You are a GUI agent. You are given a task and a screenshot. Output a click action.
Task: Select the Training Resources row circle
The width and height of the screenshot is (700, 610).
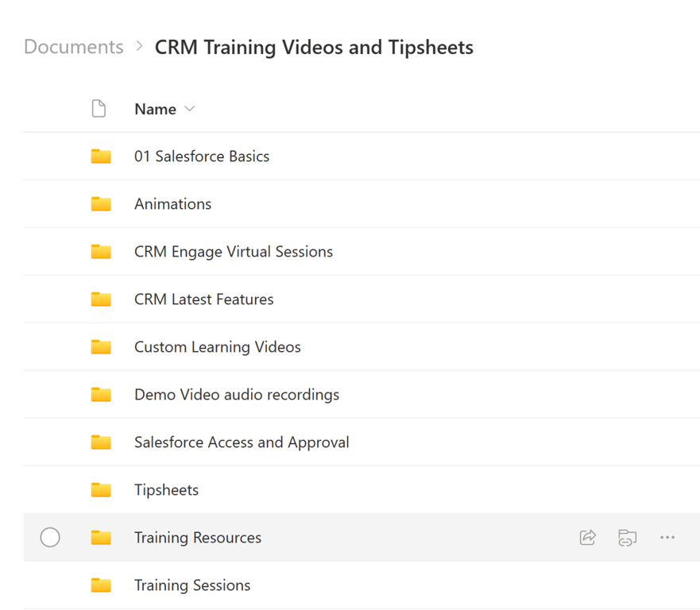50,537
